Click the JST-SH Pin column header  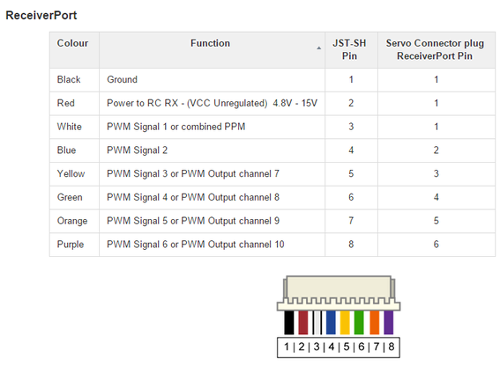tap(351, 50)
